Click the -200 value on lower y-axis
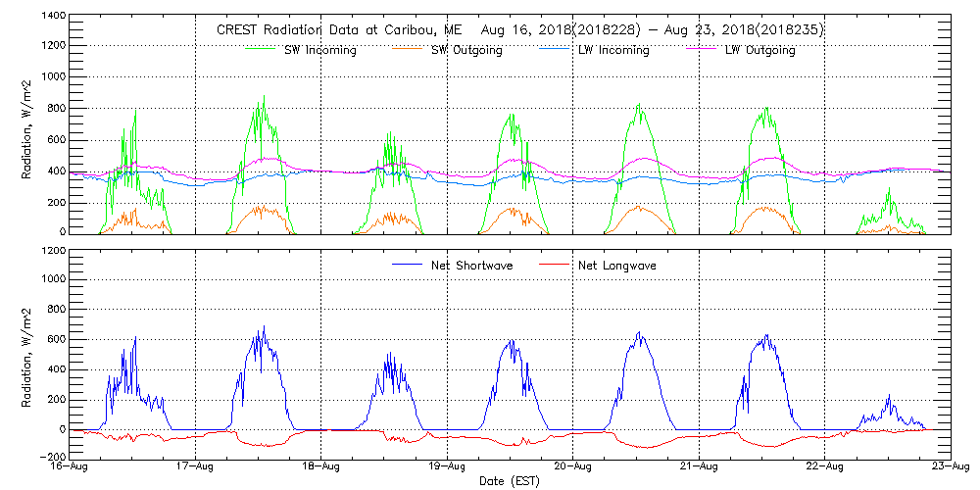 pyautogui.click(x=51, y=458)
